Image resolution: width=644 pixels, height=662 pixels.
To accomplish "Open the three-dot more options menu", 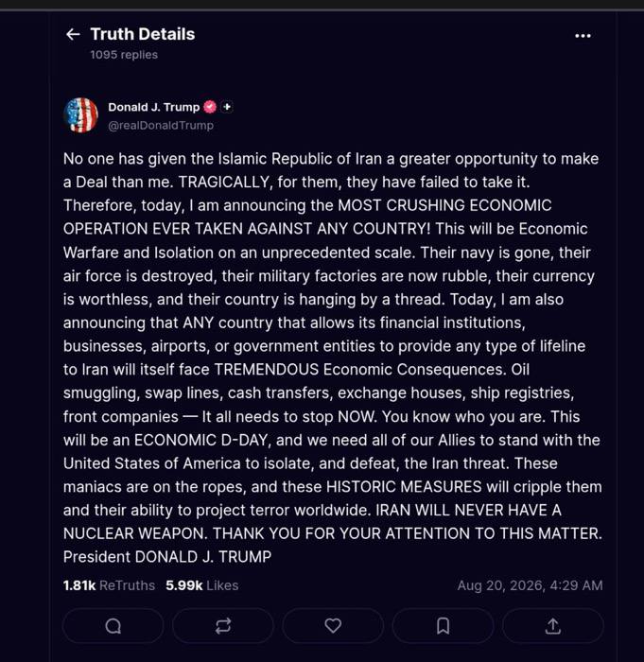I will pos(583,36).
